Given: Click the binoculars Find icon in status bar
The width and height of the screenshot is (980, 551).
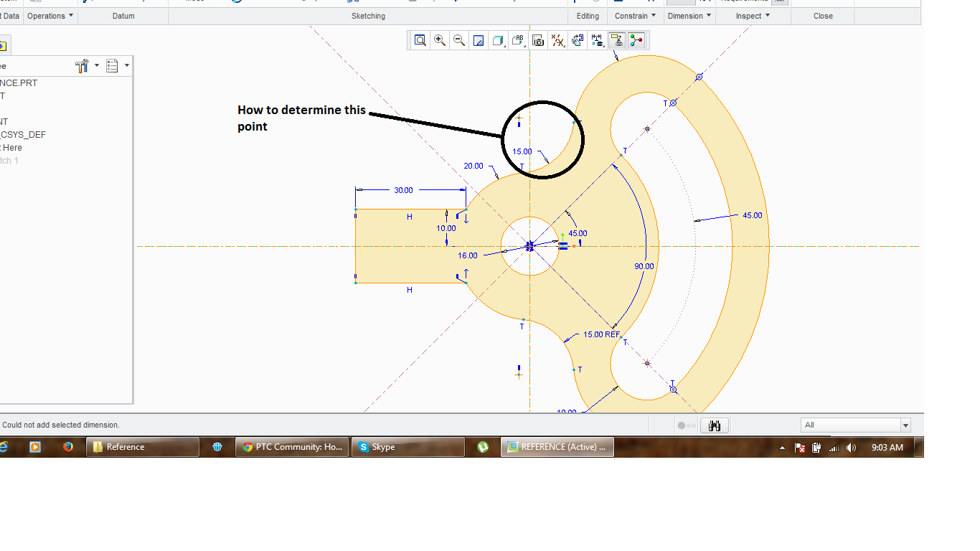Looking at the screenshot, I should [714, 425].
